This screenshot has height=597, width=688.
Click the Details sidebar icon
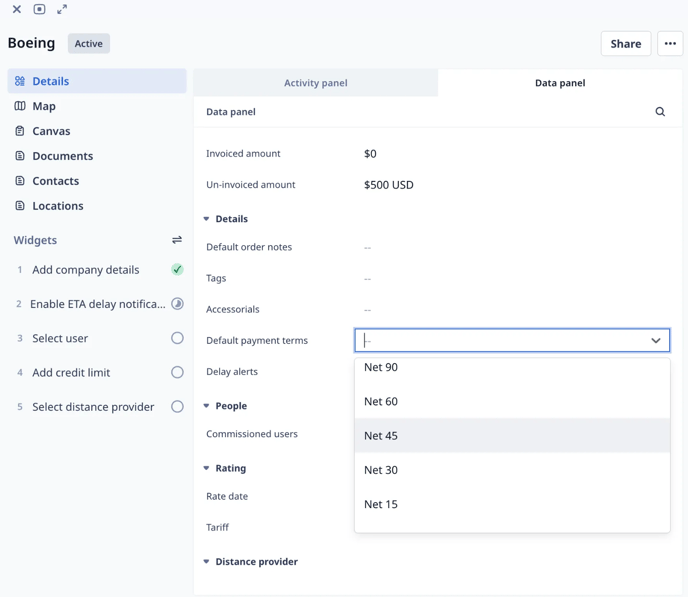[x=20, y=81]
